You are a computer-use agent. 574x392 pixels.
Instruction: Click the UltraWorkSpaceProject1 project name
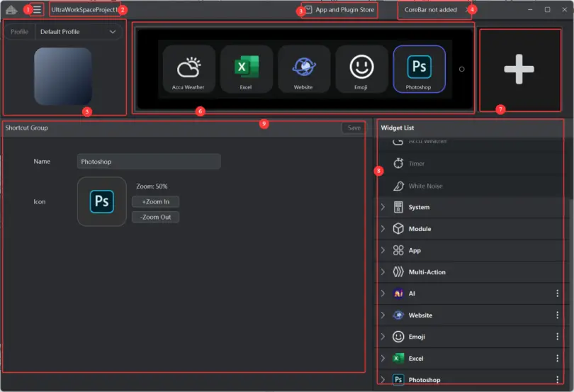tap(84, 10)
